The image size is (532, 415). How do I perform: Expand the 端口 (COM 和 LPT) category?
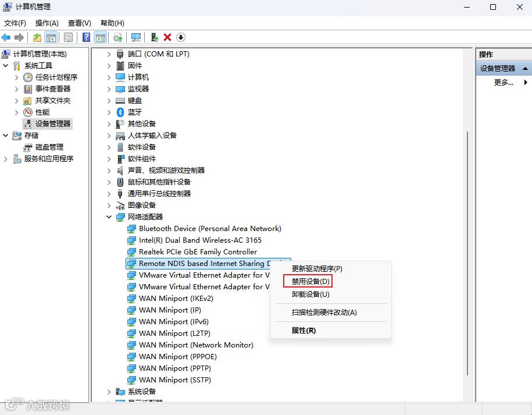109,54
